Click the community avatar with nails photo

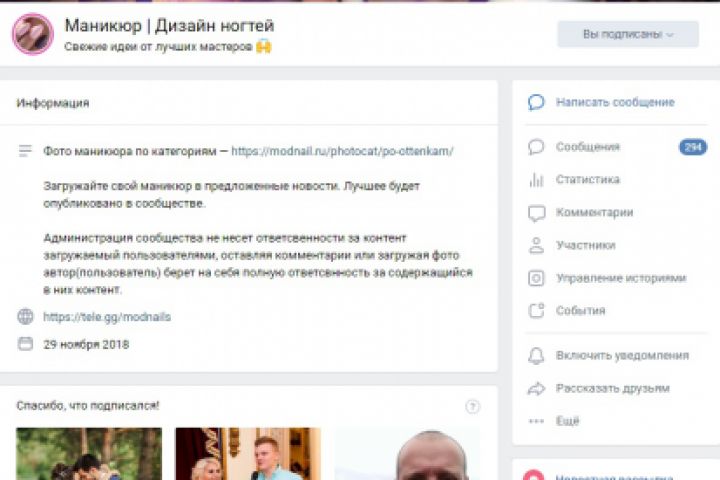(x=33, y=34)
